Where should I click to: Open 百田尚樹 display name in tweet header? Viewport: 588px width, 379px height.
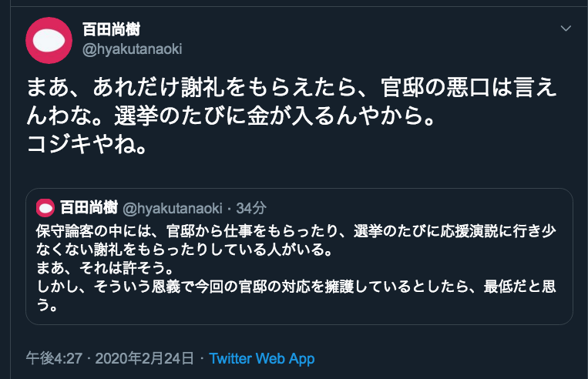(111, 29)
